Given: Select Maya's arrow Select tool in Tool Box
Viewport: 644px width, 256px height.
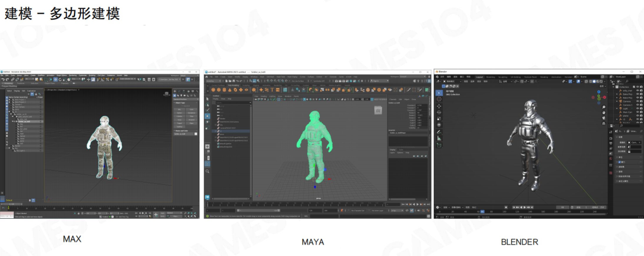Looking at the screenshot, I should click(x=207, y=99).
